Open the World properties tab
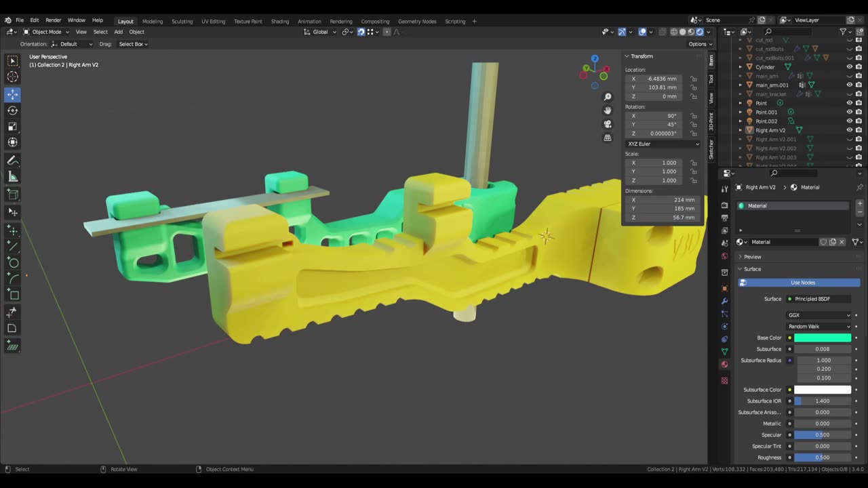Image resolution: width=868 pixels, height=488 pixels. [724, 256]
